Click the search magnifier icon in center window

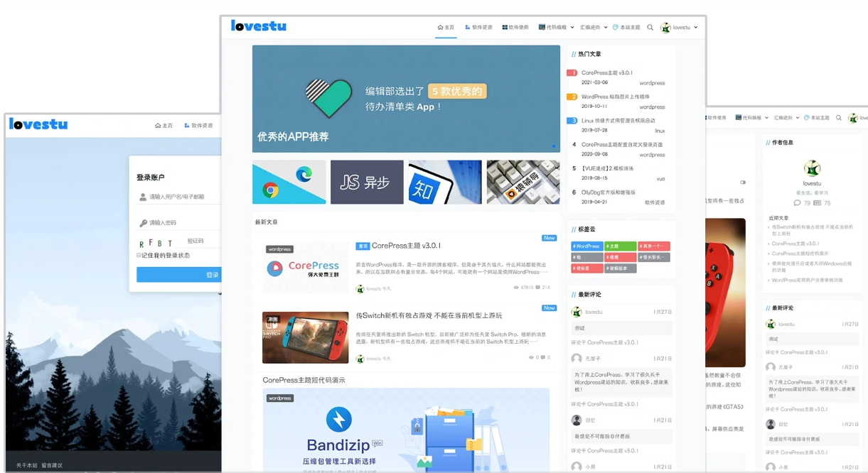(650, 27)
